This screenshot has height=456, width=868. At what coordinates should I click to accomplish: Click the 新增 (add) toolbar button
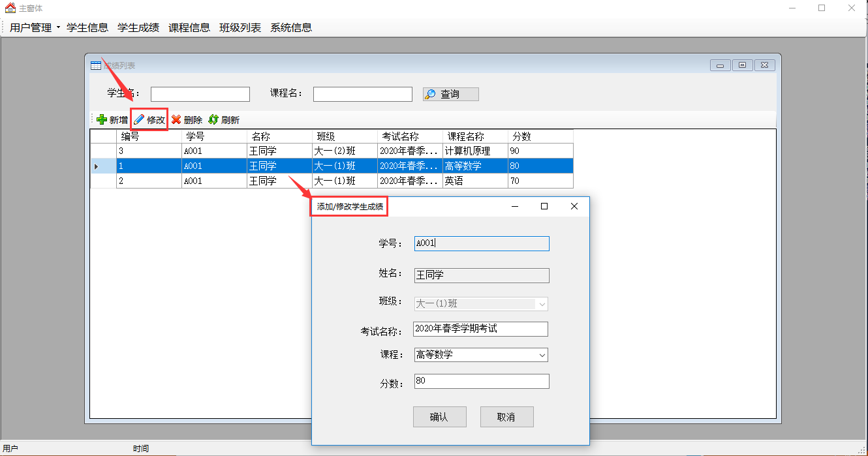tap(112, 120)
